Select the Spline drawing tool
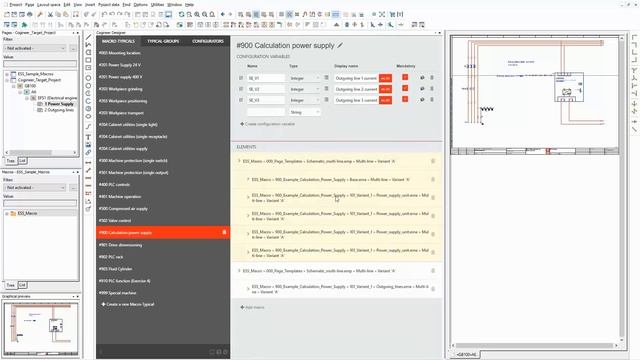This screenshot has height=360, width=640. click(x=88, y=127)
